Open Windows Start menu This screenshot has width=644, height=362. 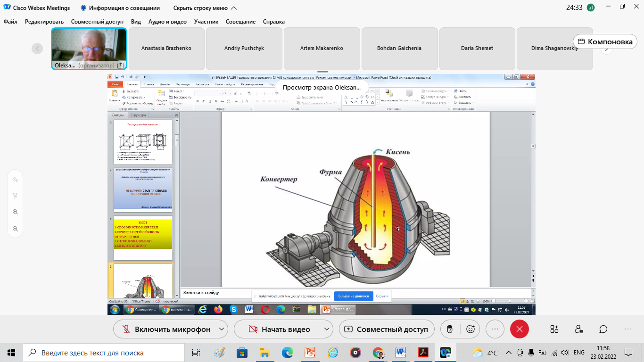tap(11, 353)
